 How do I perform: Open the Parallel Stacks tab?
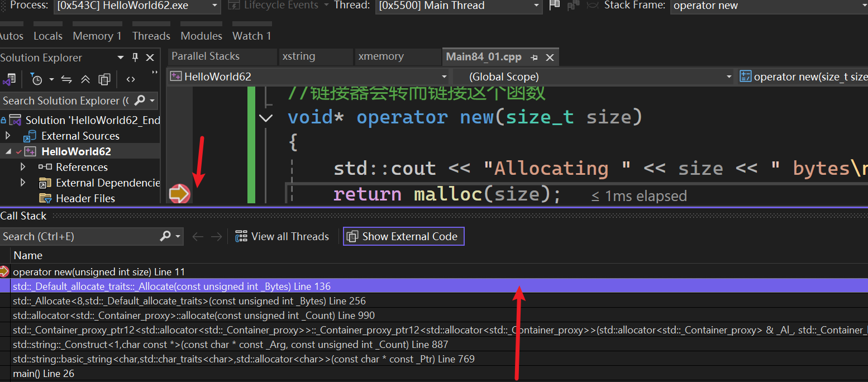pos(206,56)
